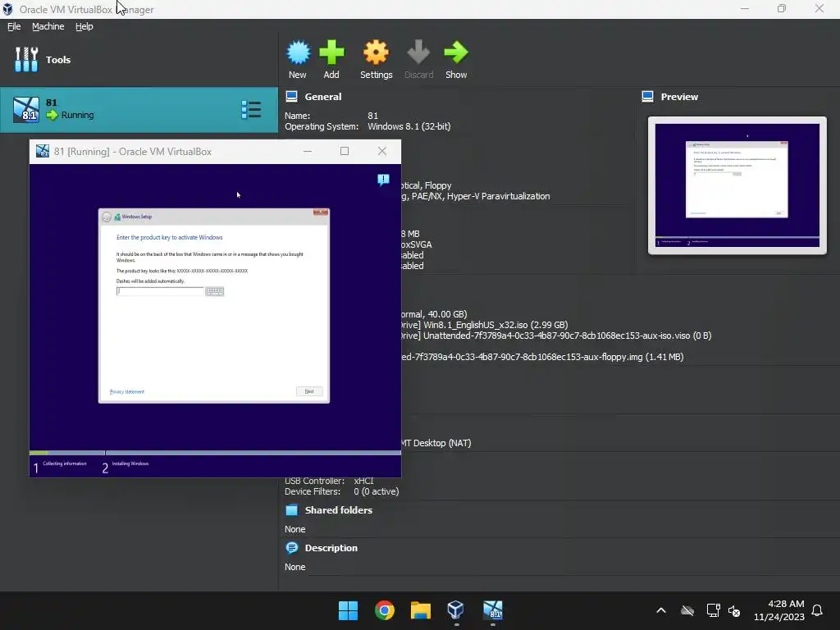The width and height of the screenshot is (840, 630).
Task: Click Next button in Windows Setup
Action: (x=309, y=391)
